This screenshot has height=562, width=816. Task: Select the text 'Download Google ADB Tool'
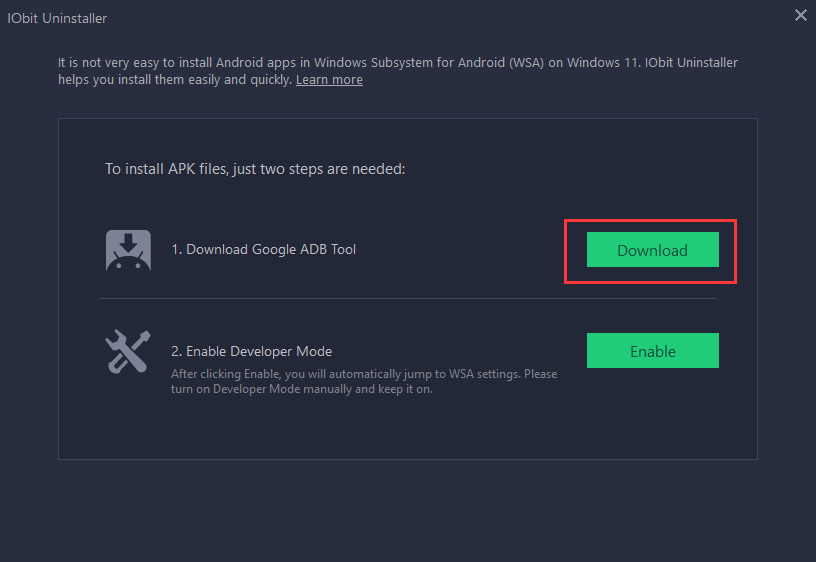click(271, 250)
